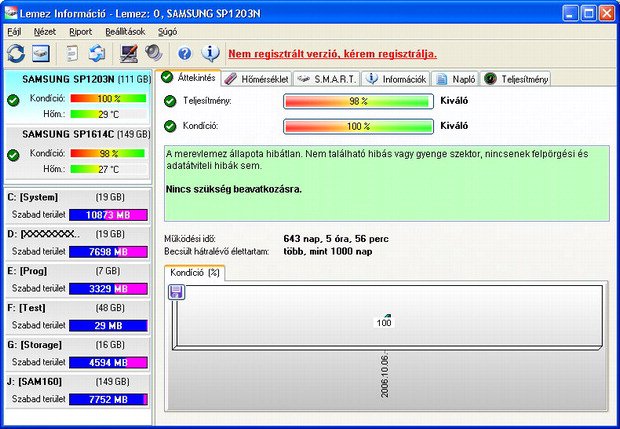620x429 pixels.
Task: Click the refresh arrows toolbar icon
Action: point(15,53)
